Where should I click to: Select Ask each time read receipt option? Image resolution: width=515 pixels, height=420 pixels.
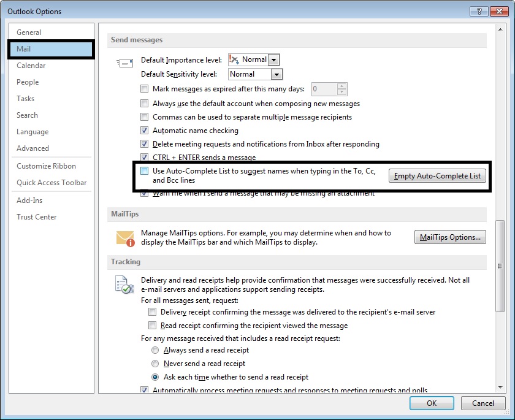(x=155, y=377)
